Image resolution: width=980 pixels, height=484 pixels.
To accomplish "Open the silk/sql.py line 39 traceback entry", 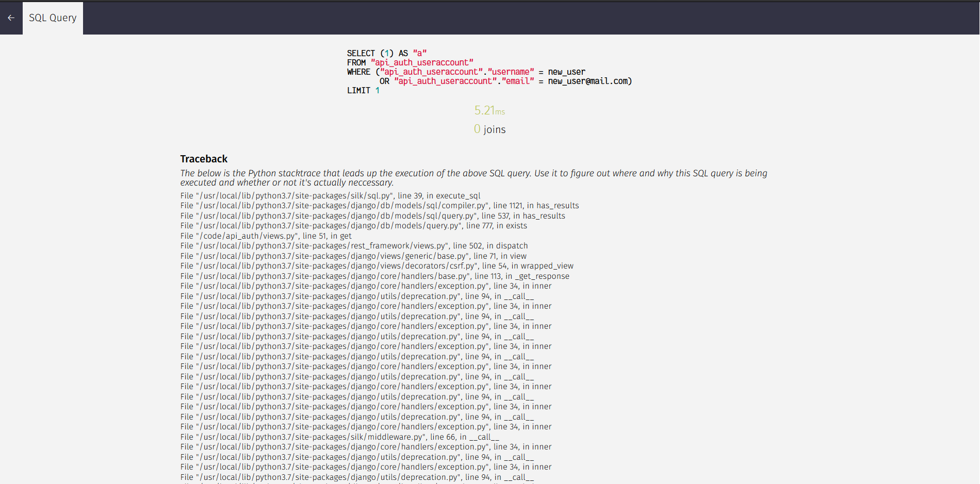I will click(330, 195).
